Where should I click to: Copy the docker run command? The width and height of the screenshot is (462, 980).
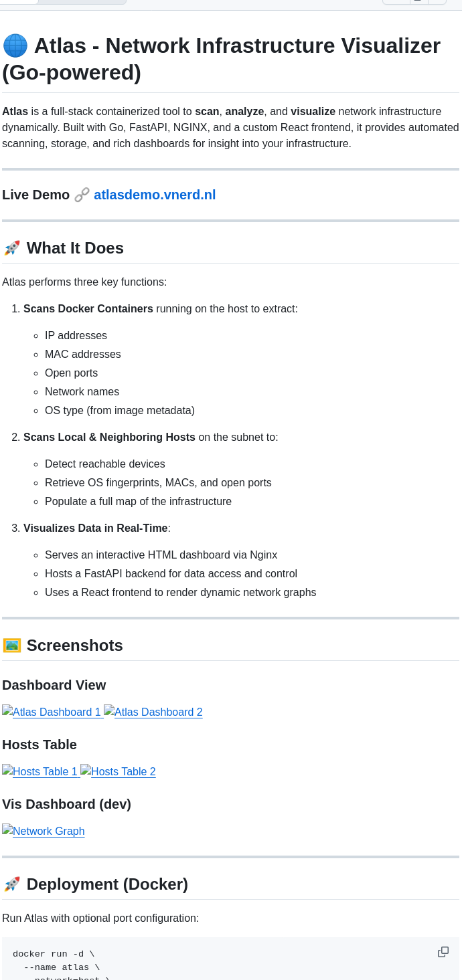coord(443,952)
